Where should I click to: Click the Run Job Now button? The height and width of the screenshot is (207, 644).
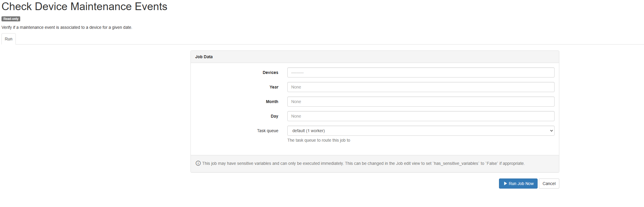tap(518, 184)
